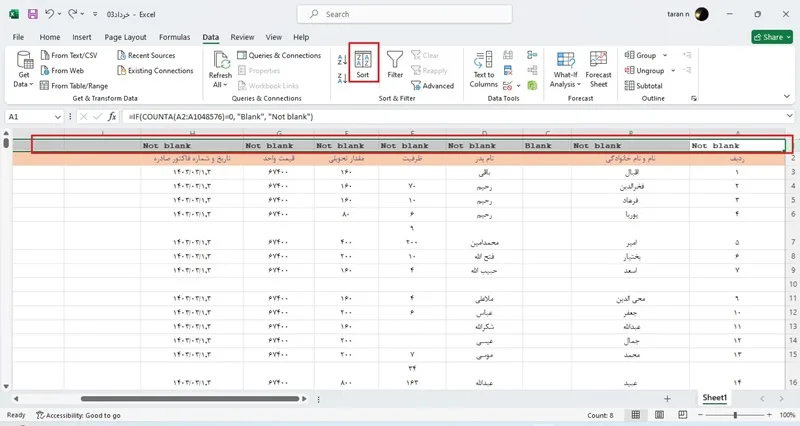Customize the Quick Access Toolbar dropdown
This screenshot has height=426, width=800.
pyautogui.click(x=95, y=14)
